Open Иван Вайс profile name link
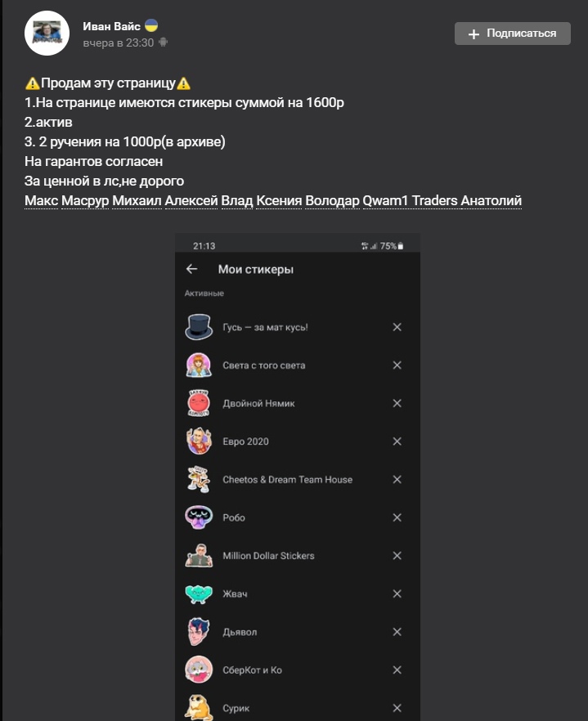This screenshot has height=721, width=588. [112, 26]
